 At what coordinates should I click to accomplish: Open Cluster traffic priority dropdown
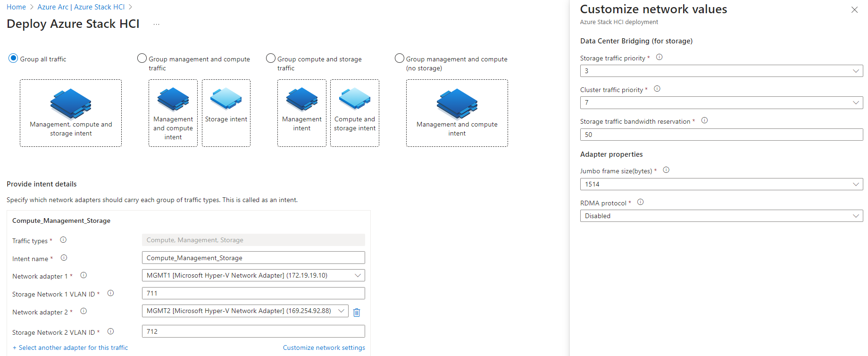point(721,102)
